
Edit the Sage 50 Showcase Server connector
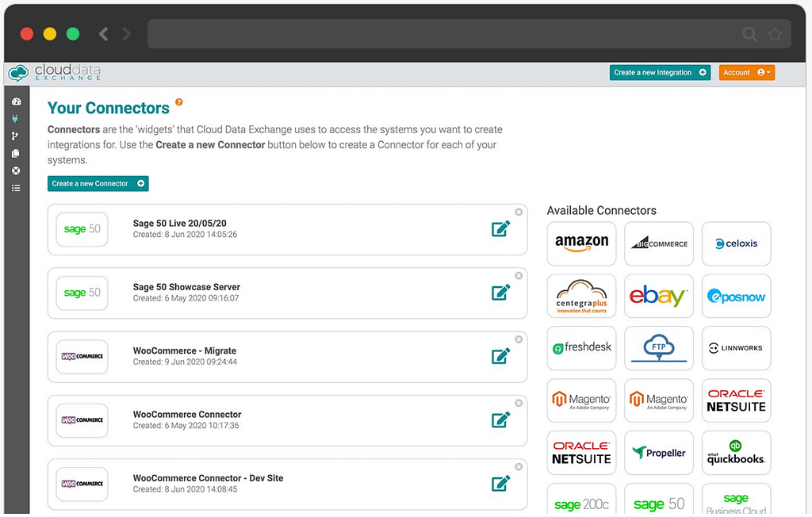(x=501, y=292)
